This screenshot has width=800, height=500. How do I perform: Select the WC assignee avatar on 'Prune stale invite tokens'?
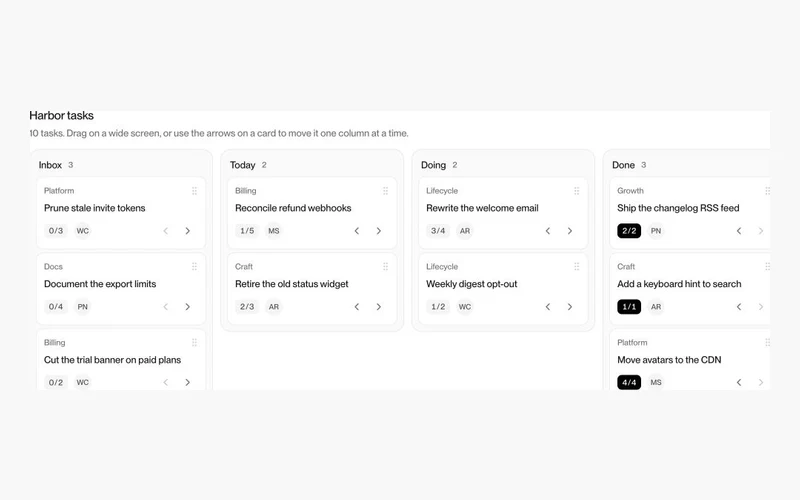83,231
